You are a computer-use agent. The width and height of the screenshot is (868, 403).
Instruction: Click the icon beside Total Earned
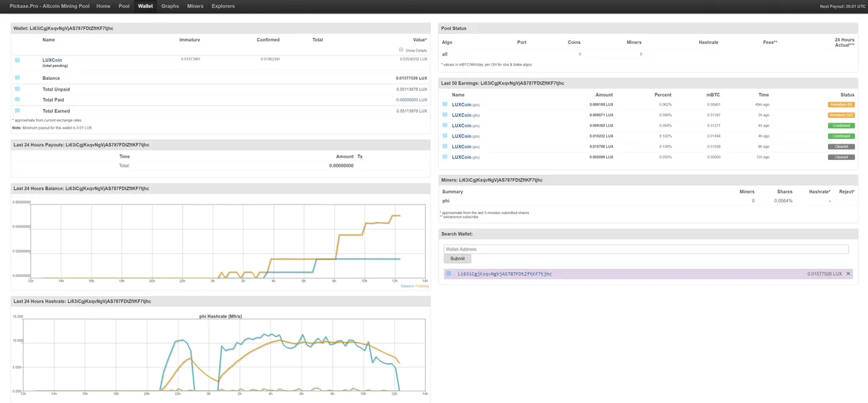pos(18,110)
